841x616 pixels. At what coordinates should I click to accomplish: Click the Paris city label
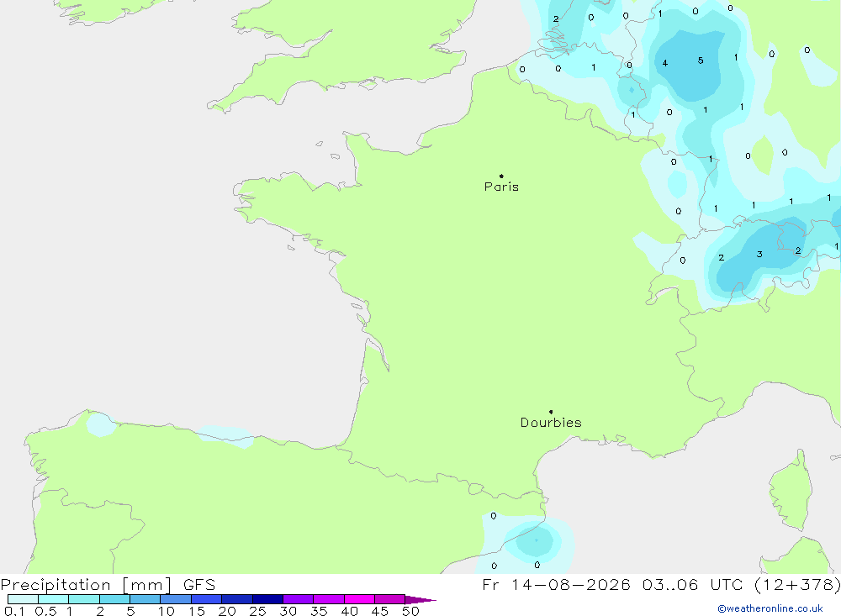pyautogui.click(x=501, y=187)
